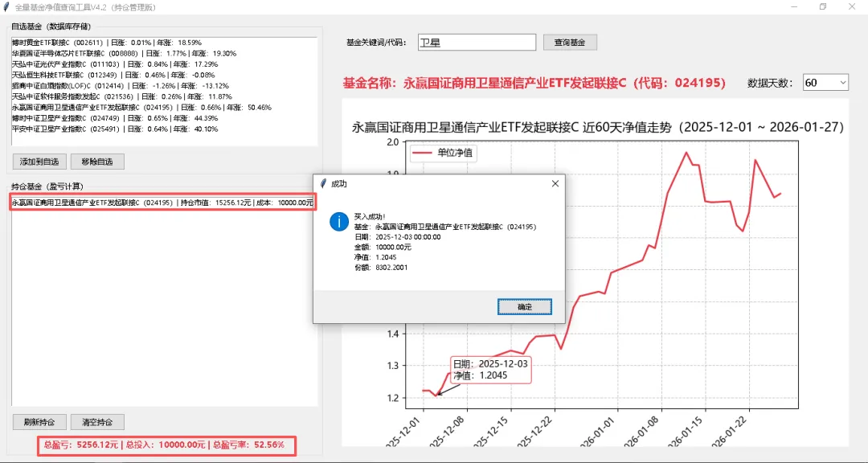
Task: Click the 金额 10000.00元 line in the dialog
Action: (383, 247)
